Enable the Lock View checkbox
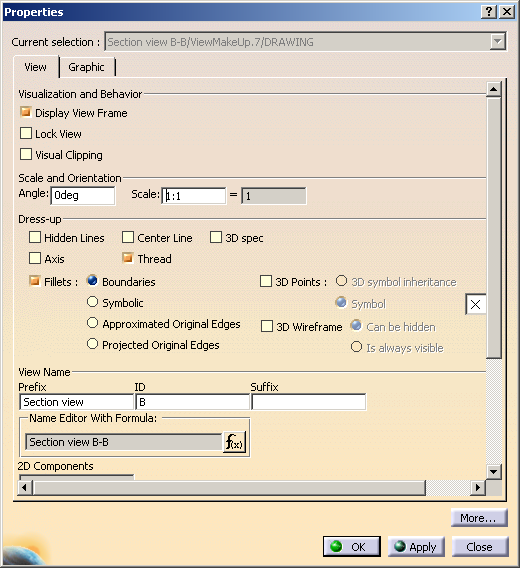Screen dimensions: 520x568 26,133
